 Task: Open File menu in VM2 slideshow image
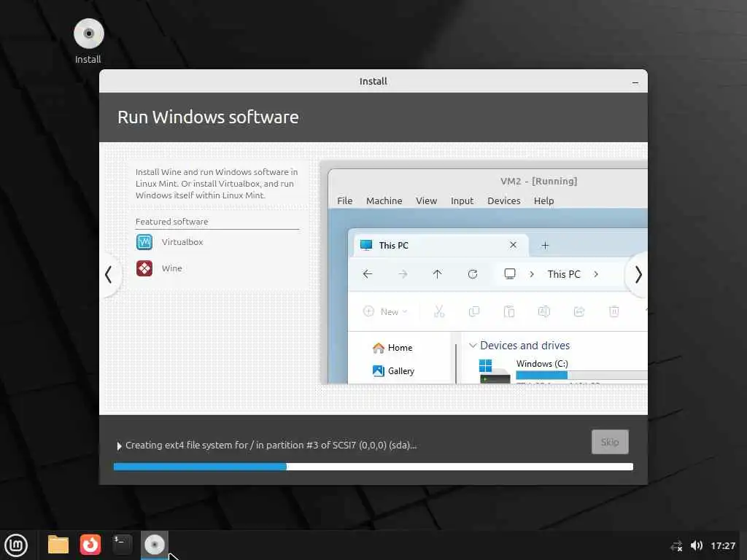tap(344, 201)
